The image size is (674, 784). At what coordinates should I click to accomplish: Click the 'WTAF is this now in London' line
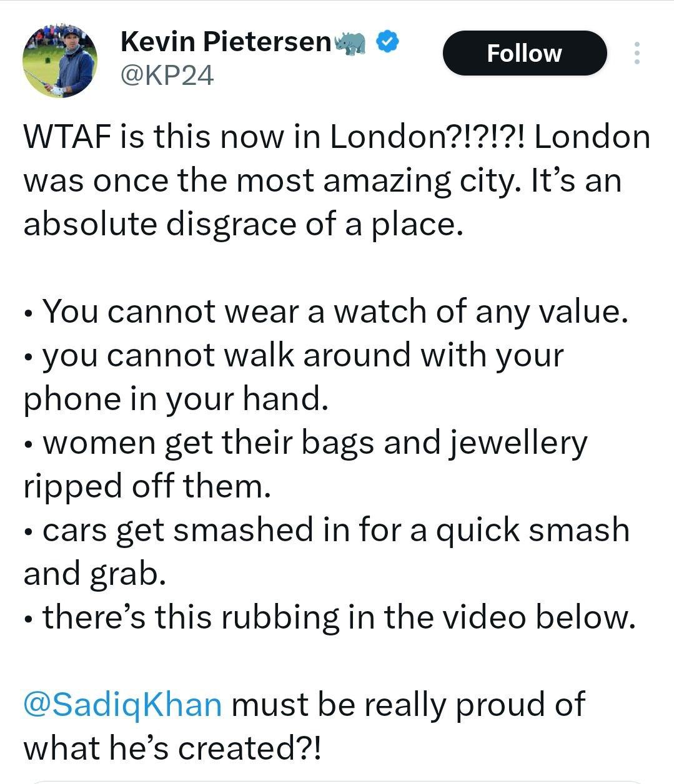click(x=337, y=137)
